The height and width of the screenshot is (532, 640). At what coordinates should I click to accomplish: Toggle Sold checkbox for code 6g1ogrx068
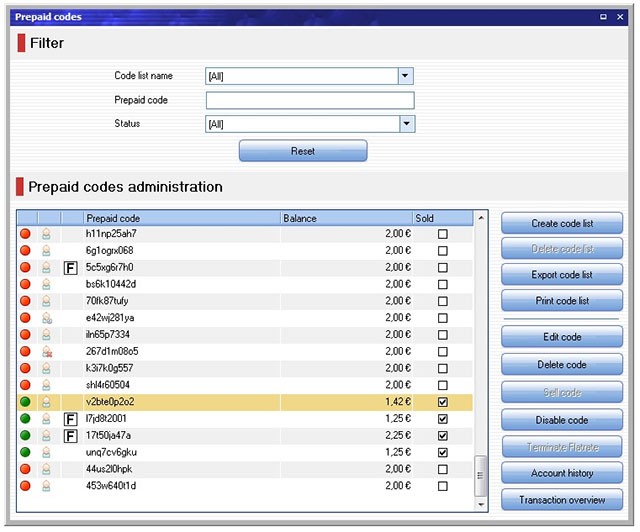(x=442, y=251)
